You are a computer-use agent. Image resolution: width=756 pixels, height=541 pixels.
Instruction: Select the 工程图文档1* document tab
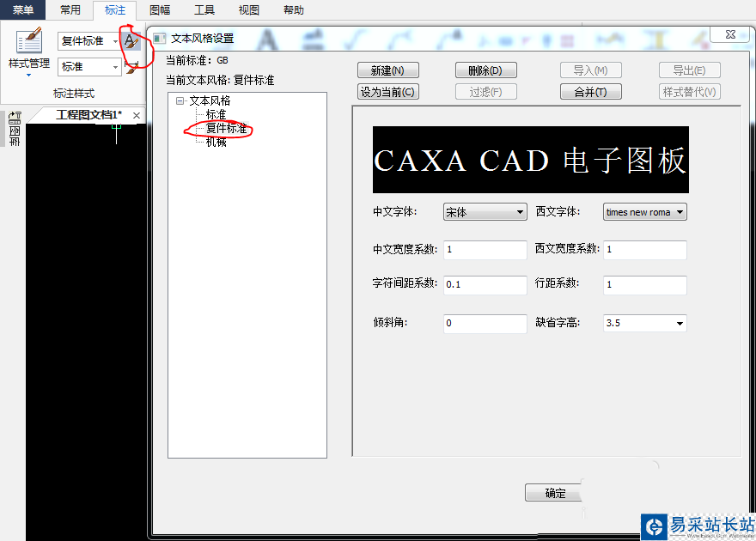tap(88, 115)
